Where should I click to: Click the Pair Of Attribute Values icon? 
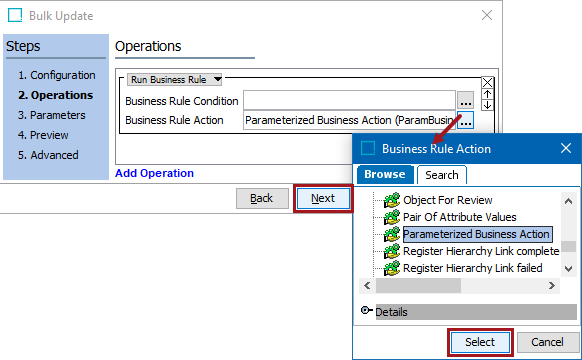pyautogui.click(x=392, y=217)
